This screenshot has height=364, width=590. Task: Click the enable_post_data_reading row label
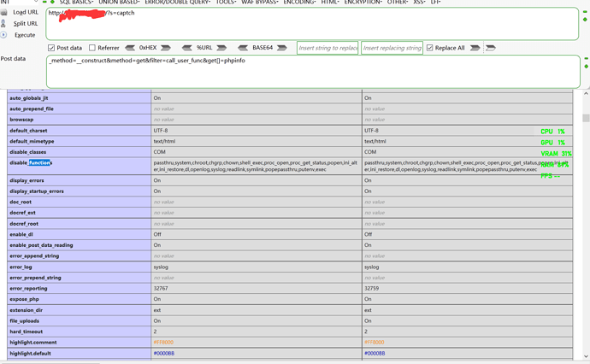(x=41, y=245)
